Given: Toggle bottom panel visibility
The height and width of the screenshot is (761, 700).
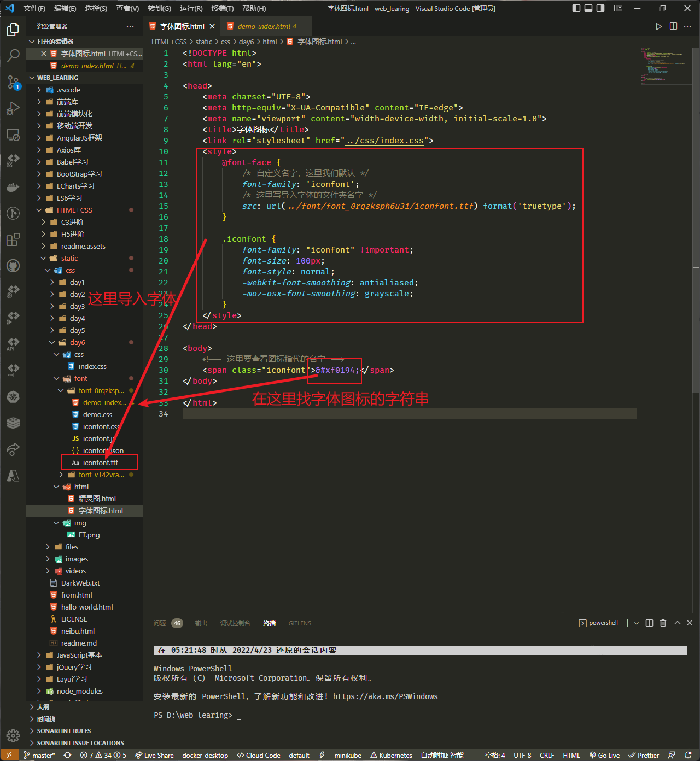Looking at the screenshot, I should pyautogui.click(x=588, y=8).
